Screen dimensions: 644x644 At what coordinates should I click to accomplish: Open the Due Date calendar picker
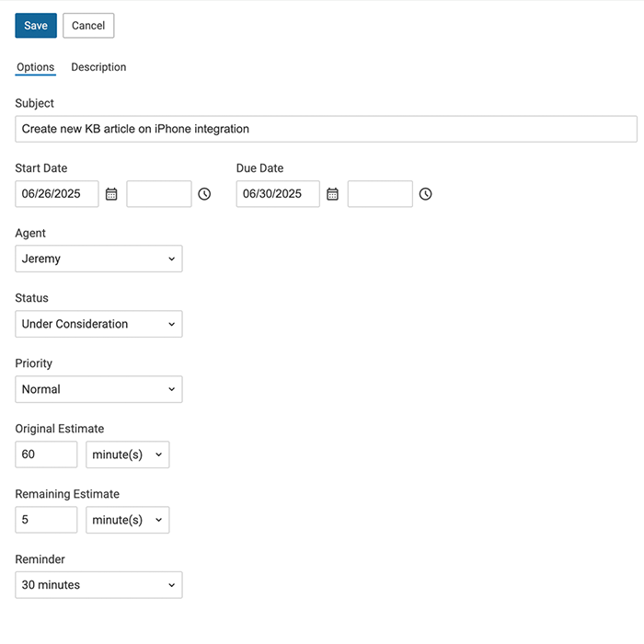coord(332,194)
